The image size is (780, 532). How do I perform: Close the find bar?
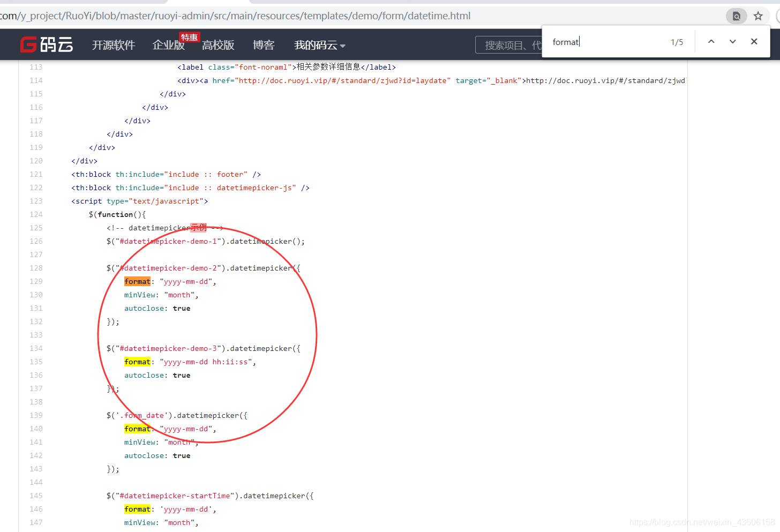click(754, 42)
